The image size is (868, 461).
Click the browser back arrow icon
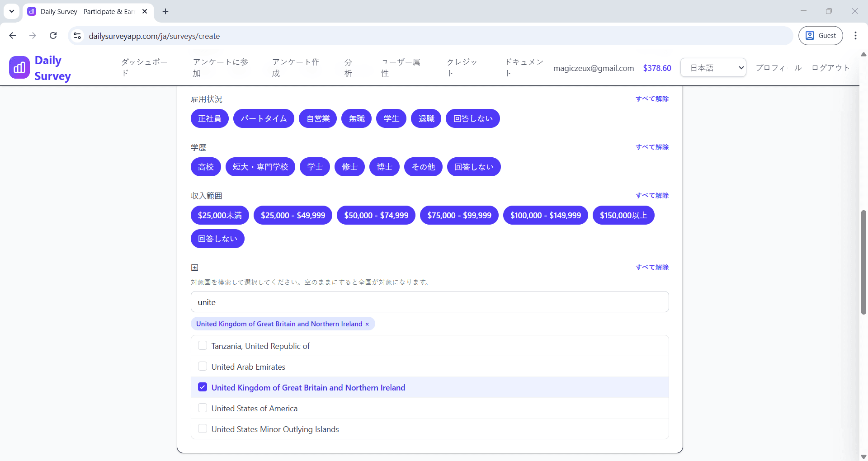click(x=12, y=36)
